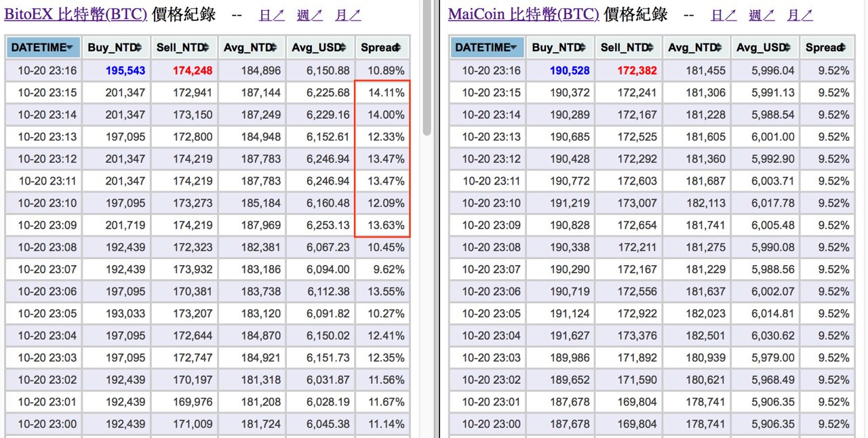Click BitoEX Avg_NTD value 183,186
Image resolution: width=868 pixels, height=438 pixels.
[x=261, y=269]
